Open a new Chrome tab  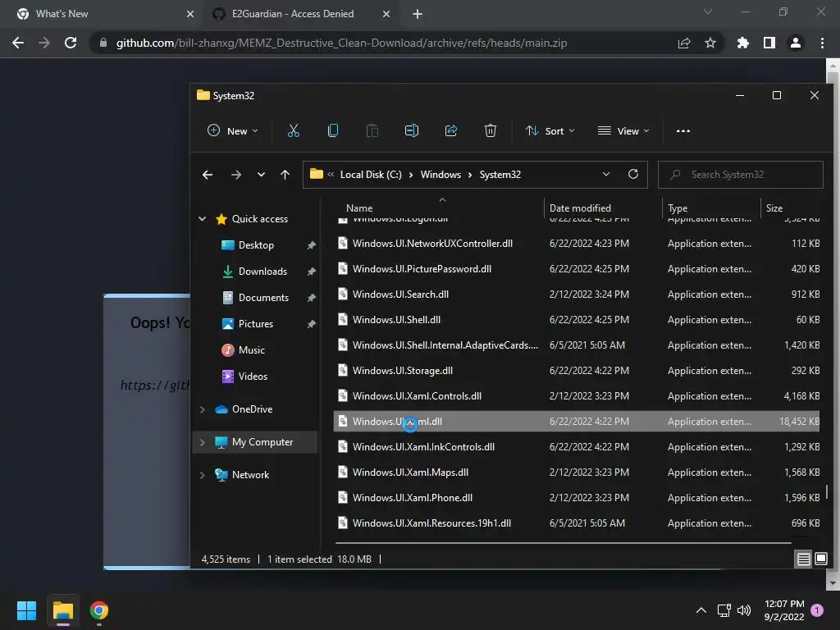tap(418, 14)
